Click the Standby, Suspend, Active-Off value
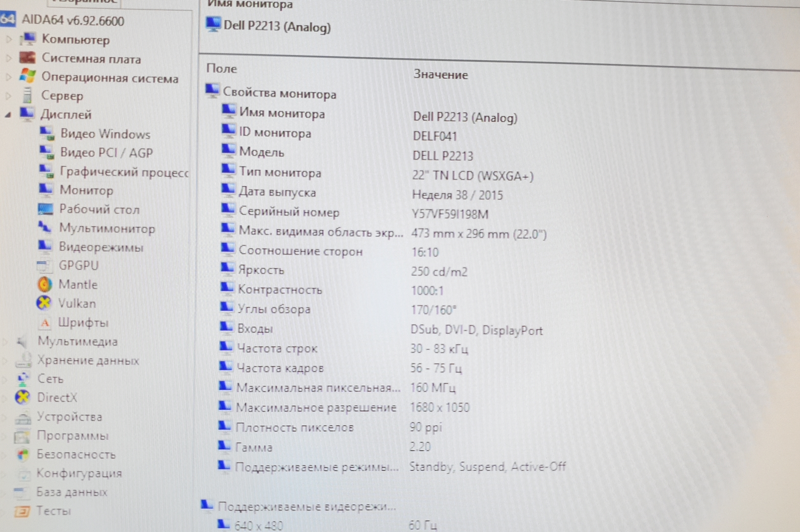 488,466
